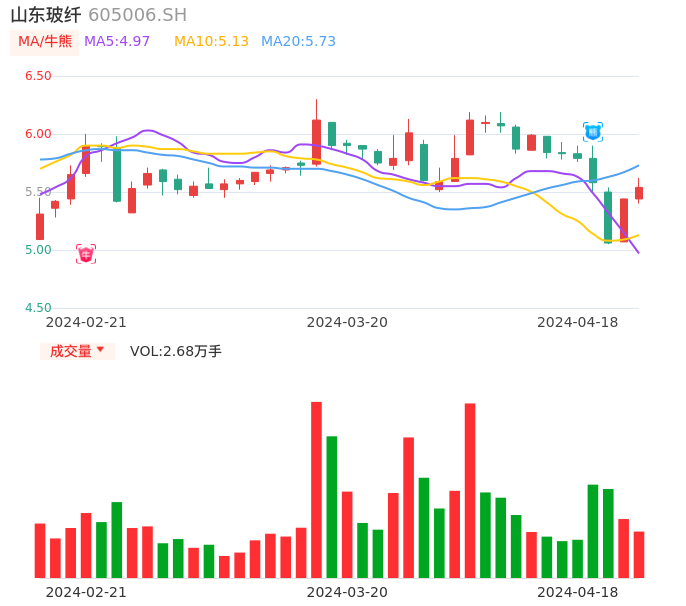The height and width of the screenshot is (606, 686).
Task: Click the last red volume bar on the right
Action: click(x=639, y=554)
